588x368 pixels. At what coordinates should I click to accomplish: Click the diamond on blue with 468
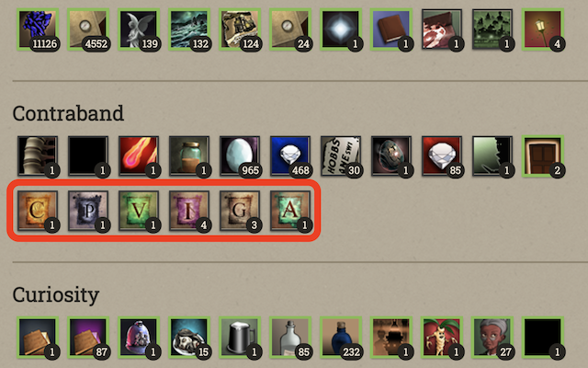290,155
